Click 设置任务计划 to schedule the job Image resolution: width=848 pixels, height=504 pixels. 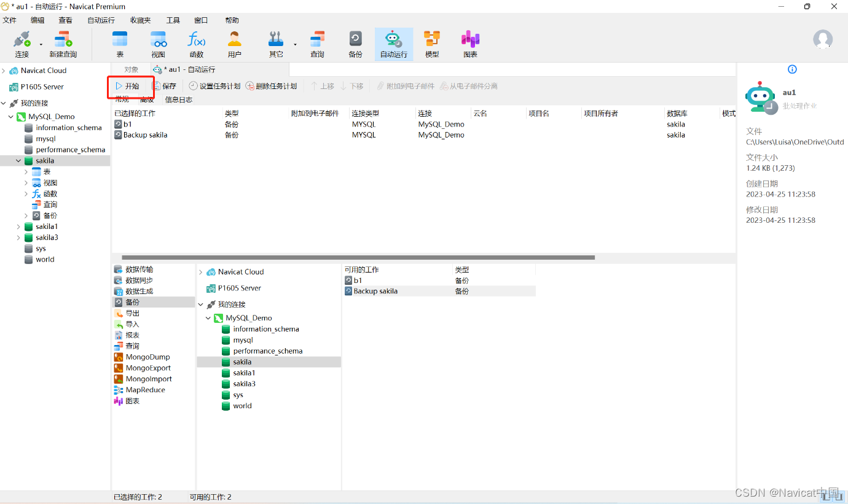(214, 86)
